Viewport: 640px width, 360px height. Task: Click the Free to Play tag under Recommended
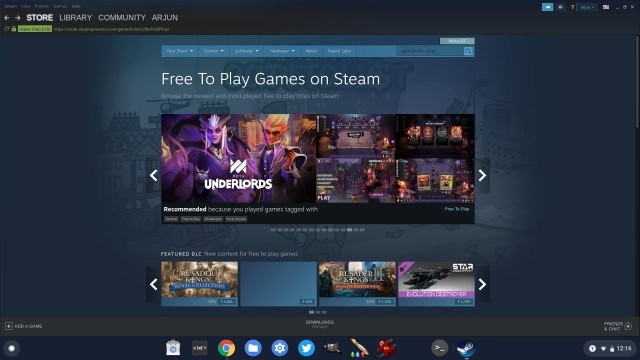(x=191, y=219)
